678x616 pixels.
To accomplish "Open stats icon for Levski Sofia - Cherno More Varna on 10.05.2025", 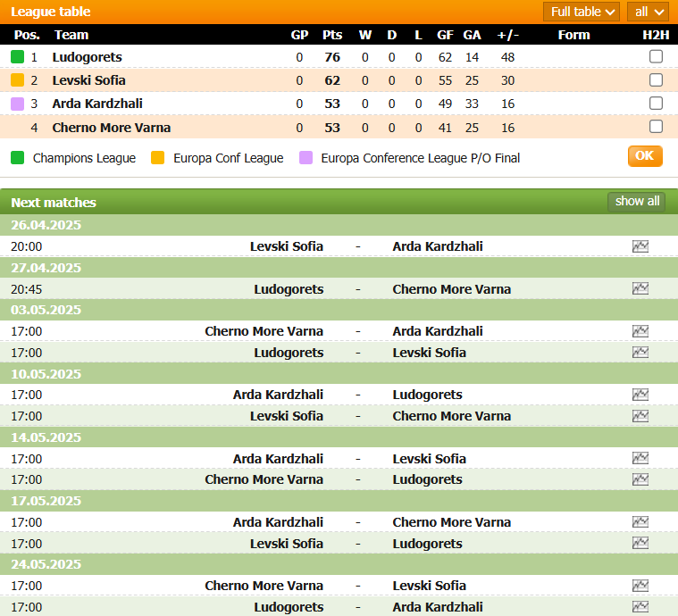I will (640, 416).
